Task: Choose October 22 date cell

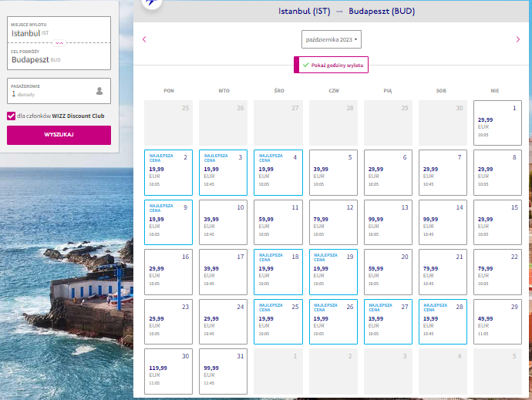Action: coord(498,272)
